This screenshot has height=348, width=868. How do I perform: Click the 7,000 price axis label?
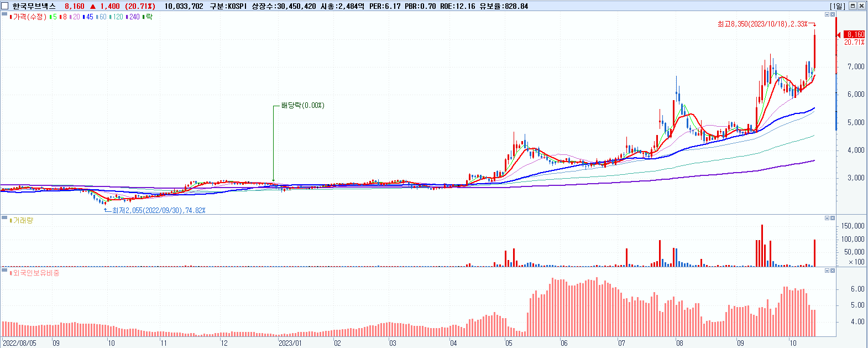click(x=856, y=66)
